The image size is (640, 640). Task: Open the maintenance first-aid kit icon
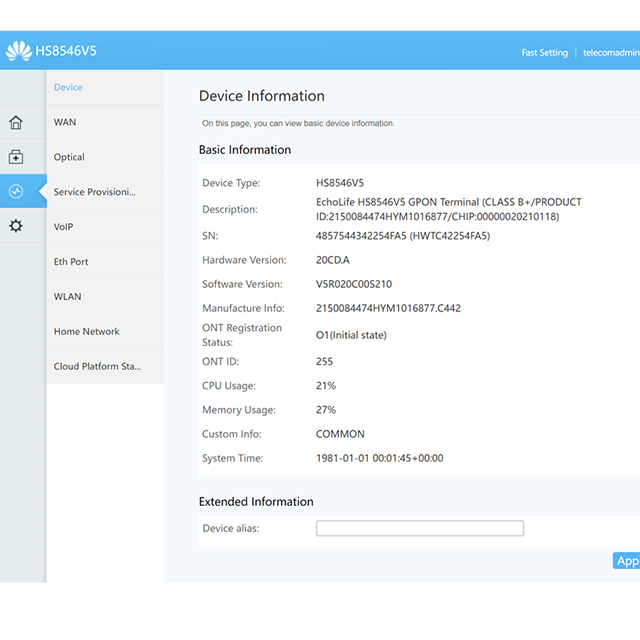point(16,157)
